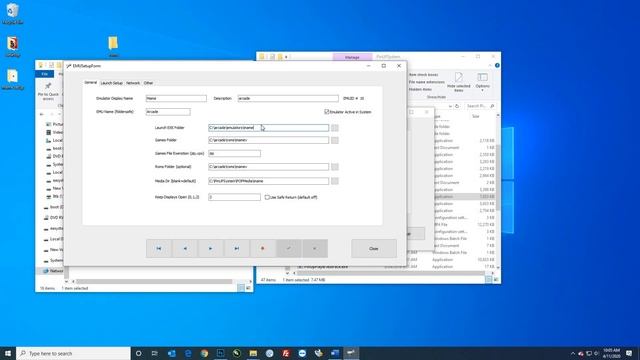Click Options in right Explorer ribbon
The height and width of the screenshot is (360, 640).
pos(482,82)
